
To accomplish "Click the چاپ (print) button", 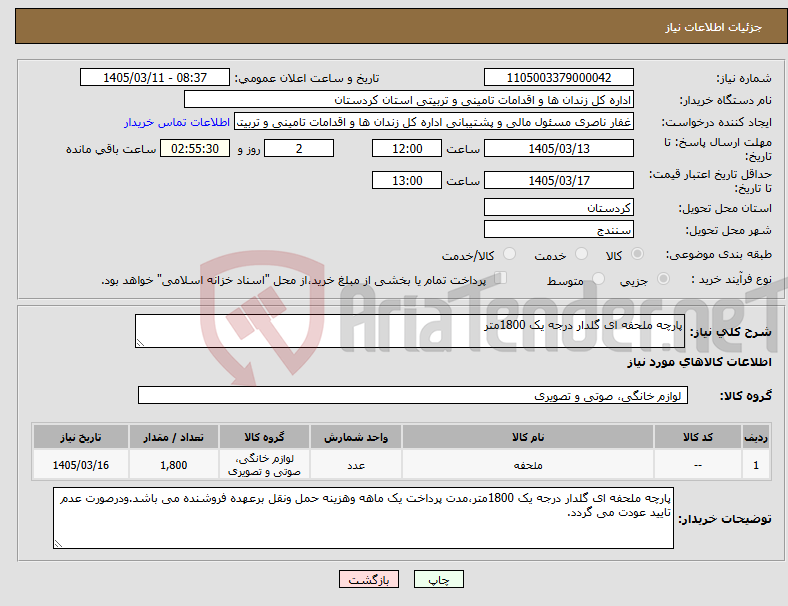I will [x=438, y=579].
